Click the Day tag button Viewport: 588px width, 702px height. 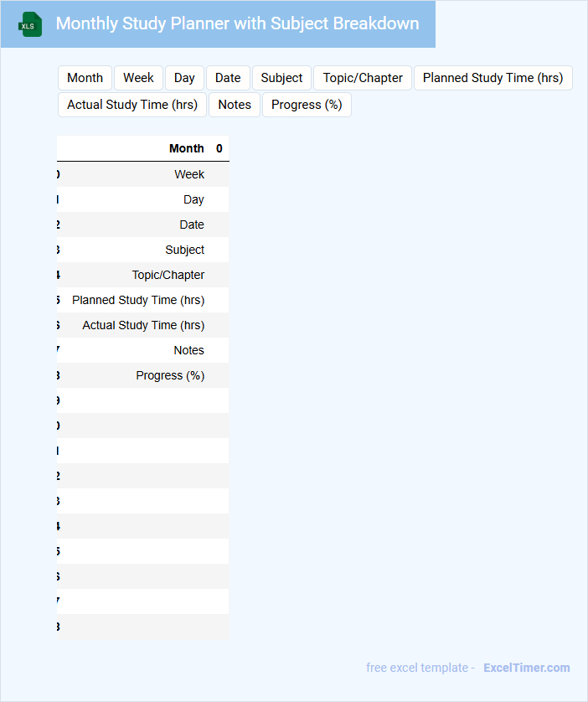[x=184, y=78]
